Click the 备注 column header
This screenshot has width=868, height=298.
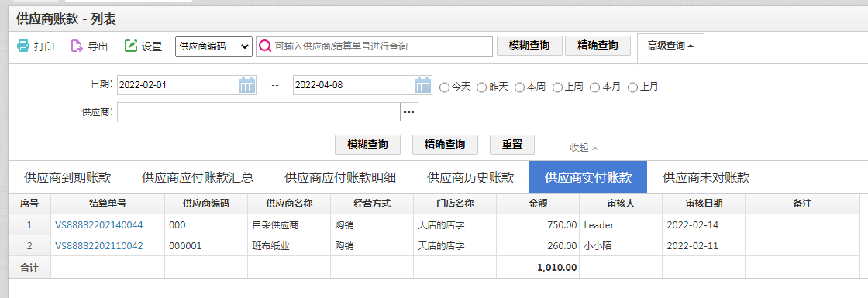802,204
